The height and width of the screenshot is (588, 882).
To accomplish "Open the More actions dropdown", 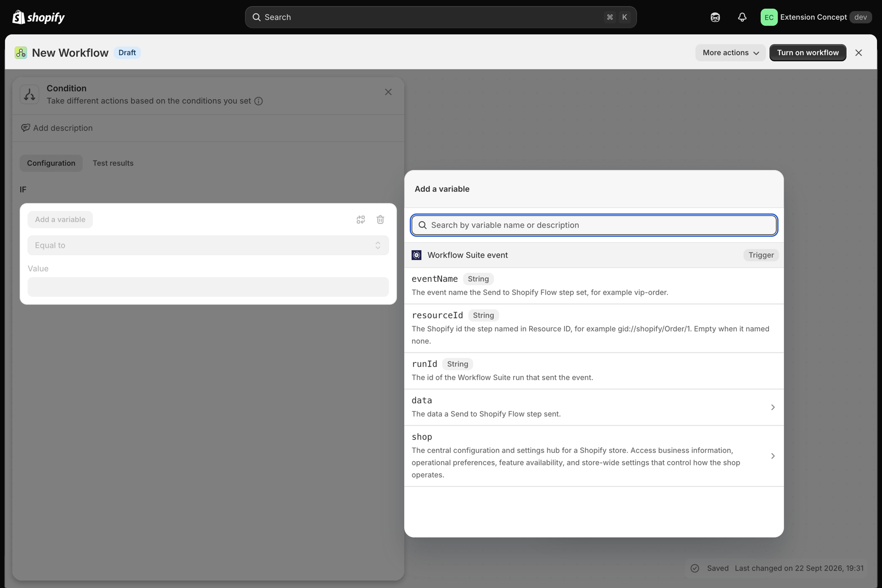I will 730,52.
